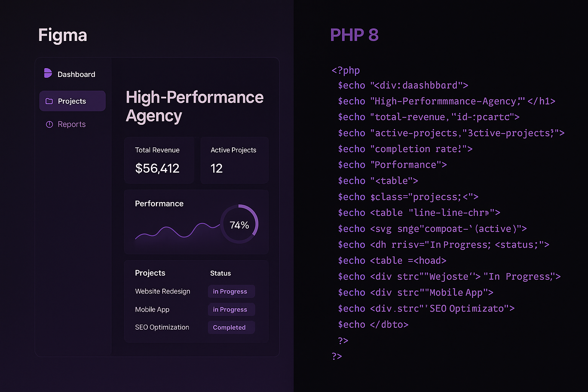Click the opening <?php code line

[x=346, y=70]
